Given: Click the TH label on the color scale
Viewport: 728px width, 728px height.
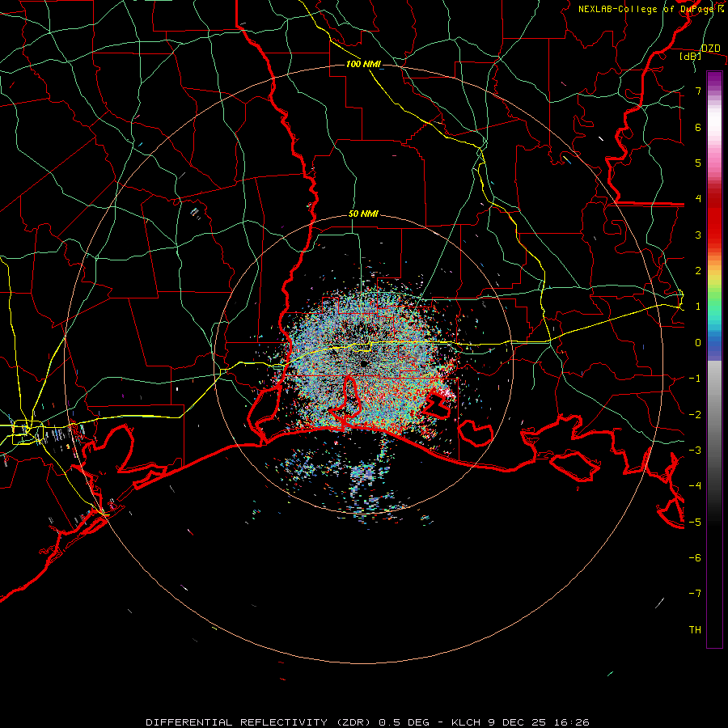Looking at the screenshot, I should [x=695, y=630].
